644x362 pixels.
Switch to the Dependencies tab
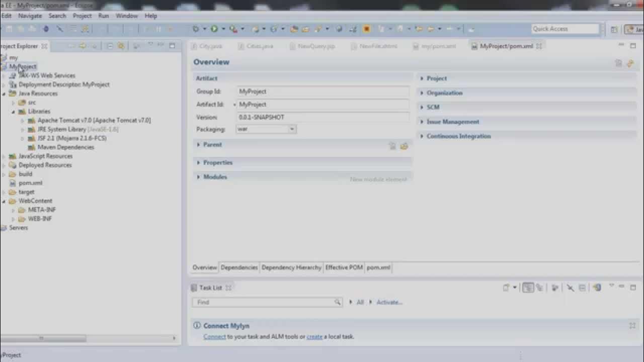239,267
